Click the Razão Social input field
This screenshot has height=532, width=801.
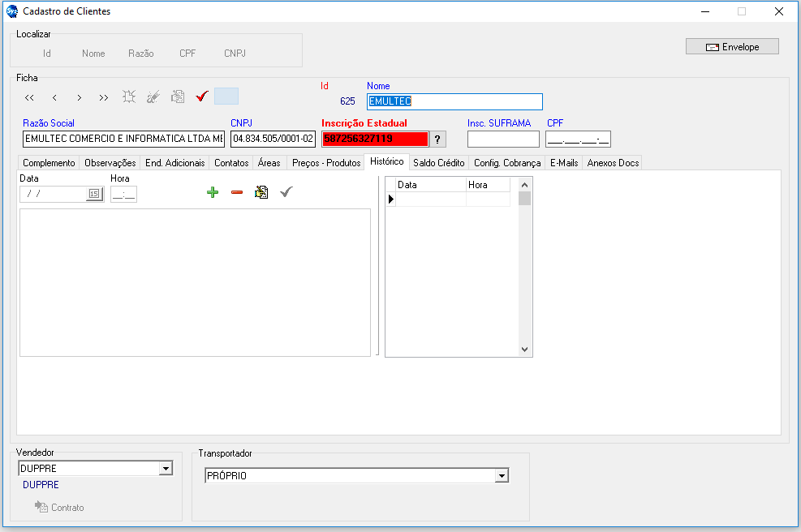click(123, 139)
